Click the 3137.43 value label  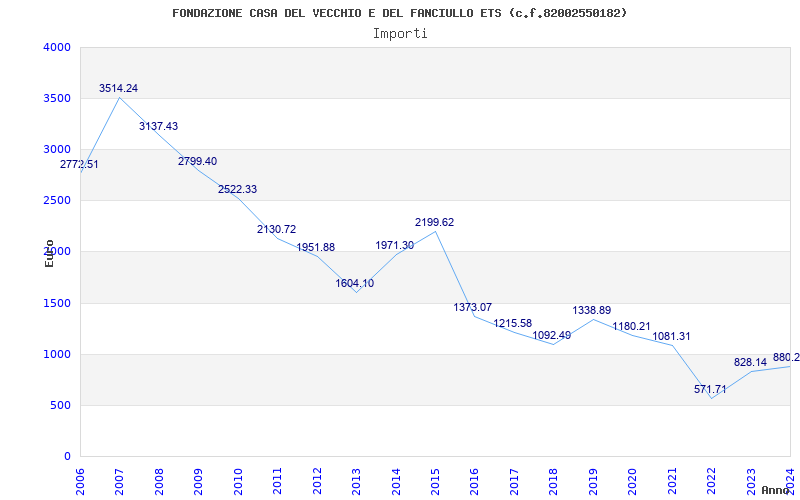(158, 126)
